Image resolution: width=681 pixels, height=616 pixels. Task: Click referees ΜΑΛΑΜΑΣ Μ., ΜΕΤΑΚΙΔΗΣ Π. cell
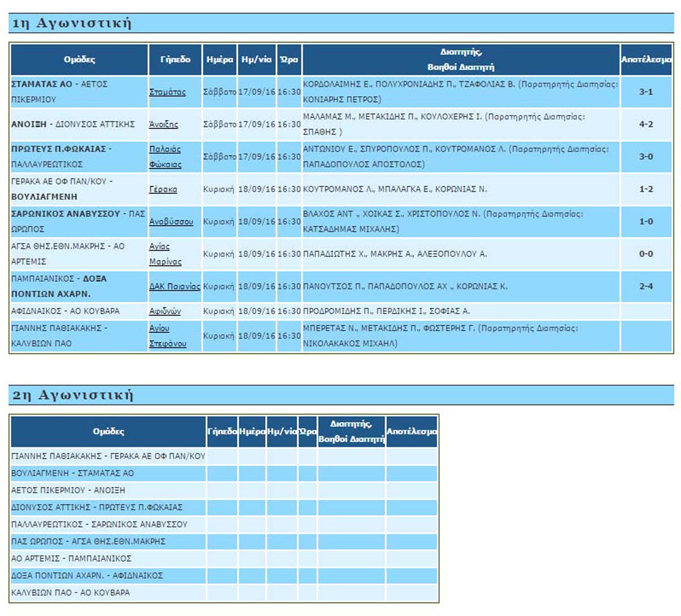pos(461,124)
